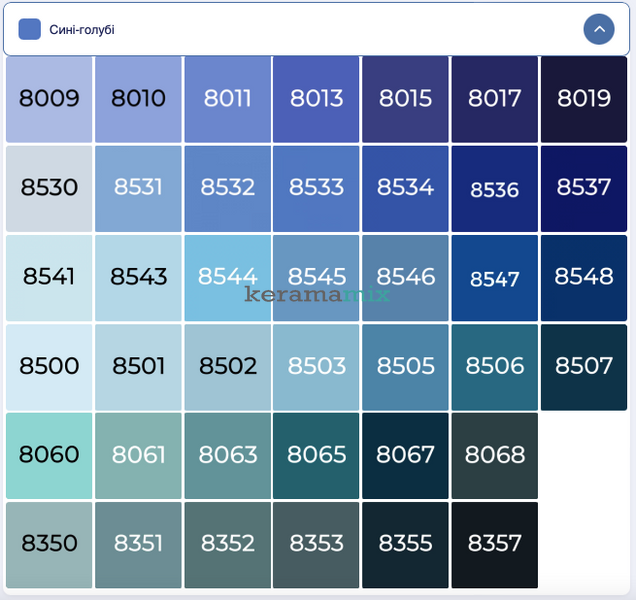Choose the teal swatch 8506
636x600 pixels.
[x=495, y=367]
